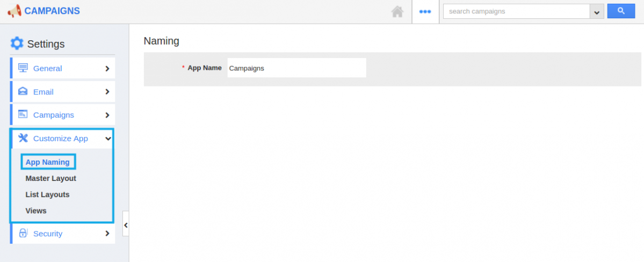Click the Settings gear icon
Image resolution: width=644 pixels, height=262 pixels.
(x=17, y=43)
